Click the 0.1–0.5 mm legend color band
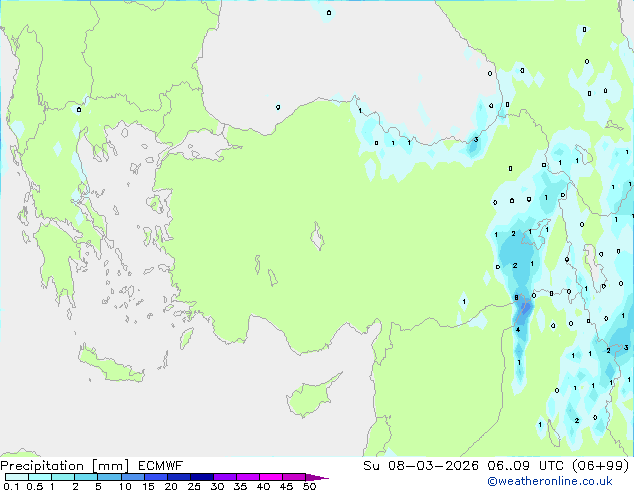Screen dimensions: 634x490 point(17,477)
